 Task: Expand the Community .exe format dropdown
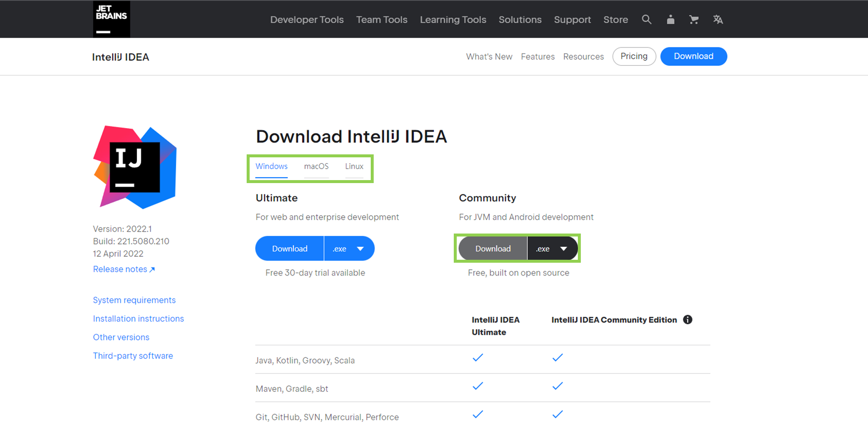[553, 248]
